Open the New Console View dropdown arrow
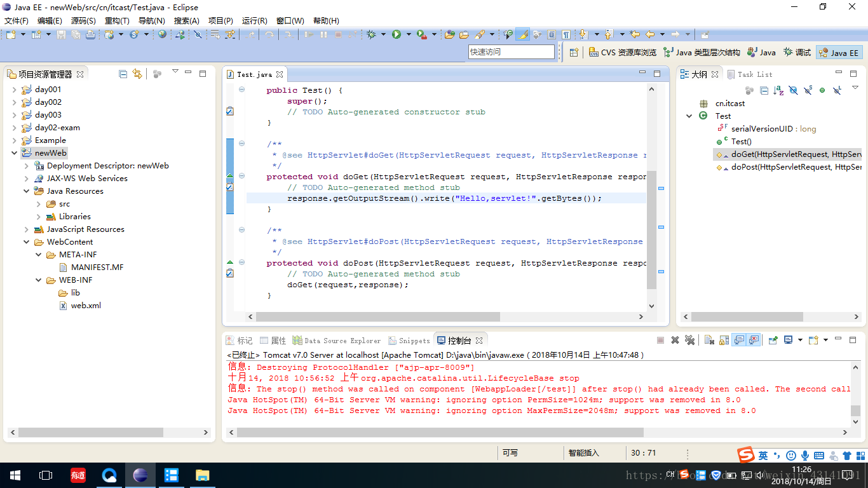Screen dimensions: 868x488 pyautogui.click(x=825, y=341)
